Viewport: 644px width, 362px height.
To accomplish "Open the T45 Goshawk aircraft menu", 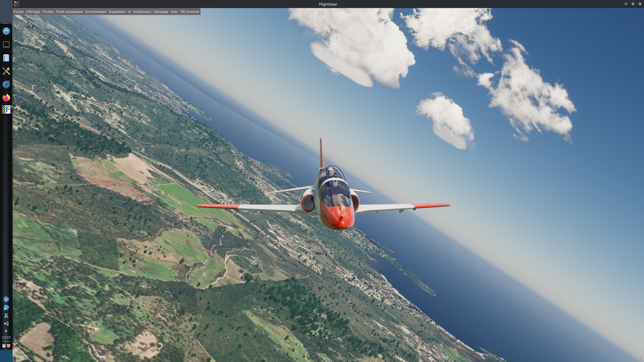I will point(189,12).
